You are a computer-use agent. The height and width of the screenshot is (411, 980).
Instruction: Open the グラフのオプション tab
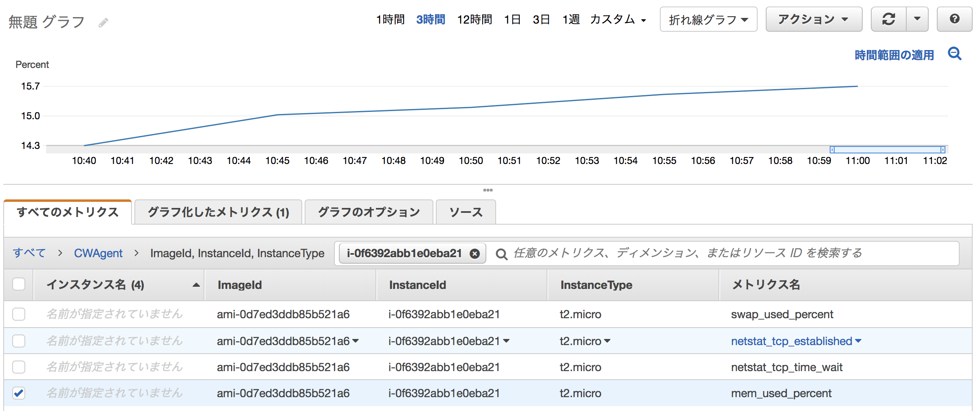pos(369,212)
